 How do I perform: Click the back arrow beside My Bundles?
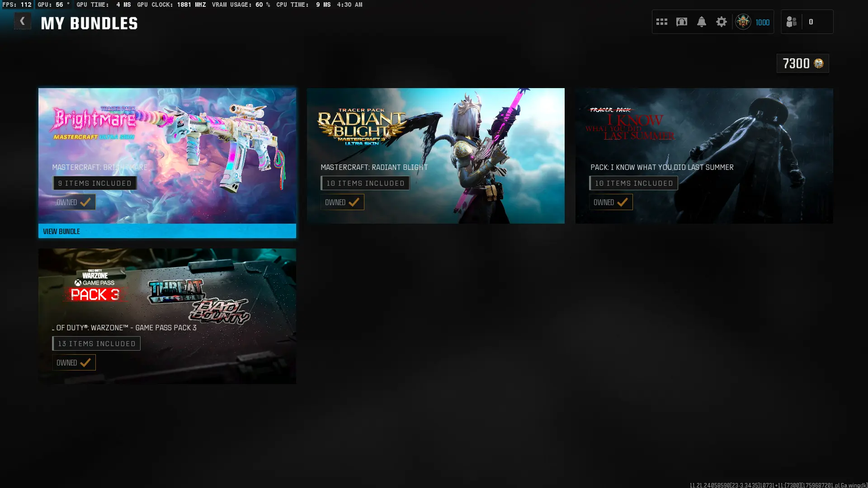pyautogui.click(x=22, y=21)
